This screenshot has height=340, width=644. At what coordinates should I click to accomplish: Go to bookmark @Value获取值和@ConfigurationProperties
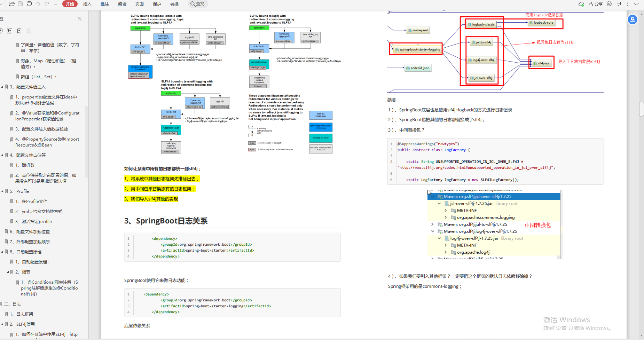pos(47,116)
